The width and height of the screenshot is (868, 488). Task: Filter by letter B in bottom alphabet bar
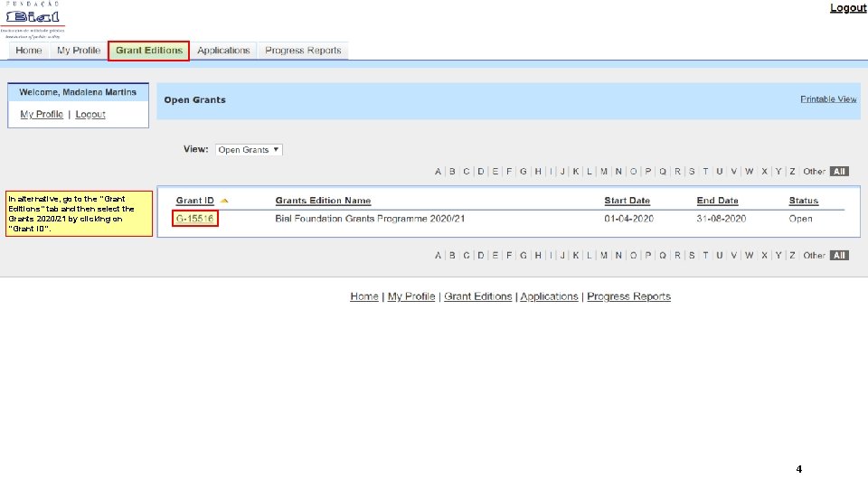452,256
